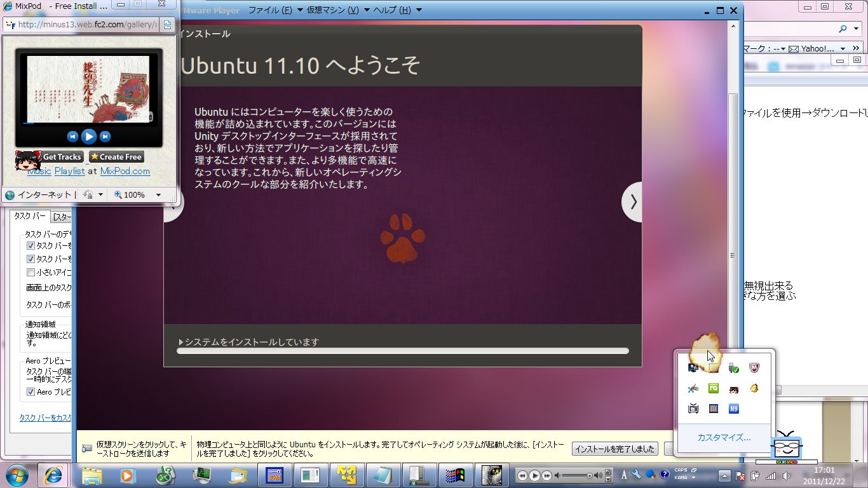
Task: Skip to previous MixPod track
Action: (x=72, y=137)
